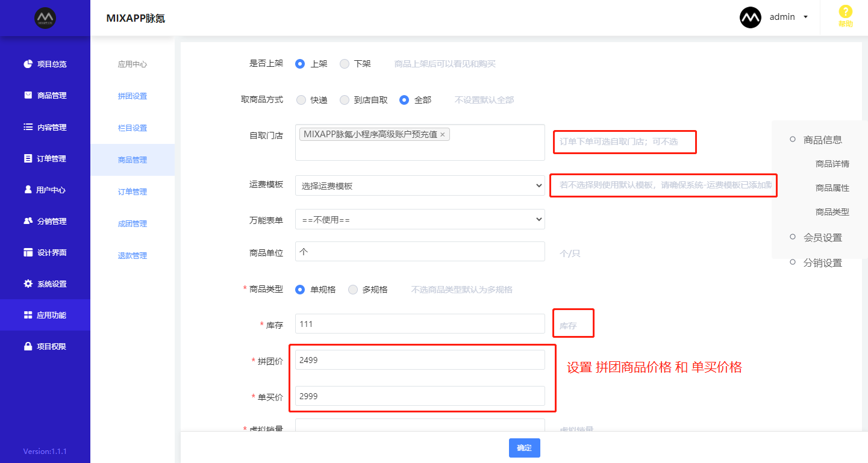868x463 pixels.
Task: Open 用户中心 in main sidebar
Action: pos(45,190)
